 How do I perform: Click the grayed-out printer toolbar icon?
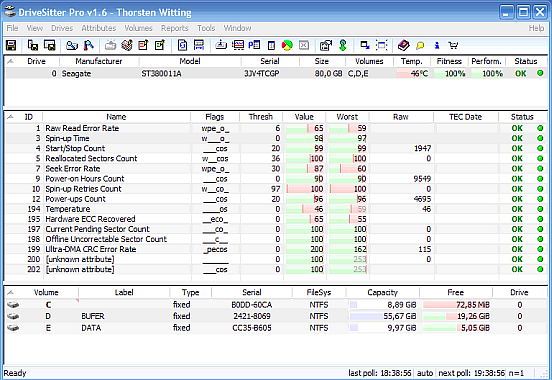[111, 45]
